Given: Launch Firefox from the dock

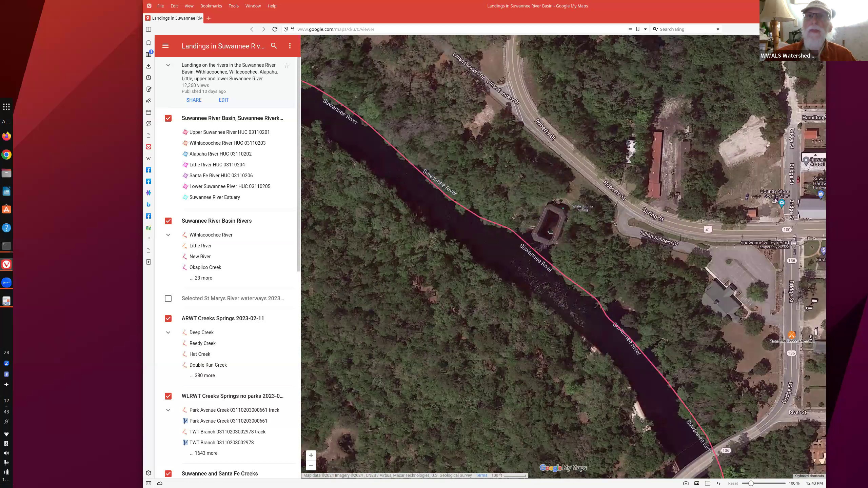Looking at the screenshot, I should (6, 136).
